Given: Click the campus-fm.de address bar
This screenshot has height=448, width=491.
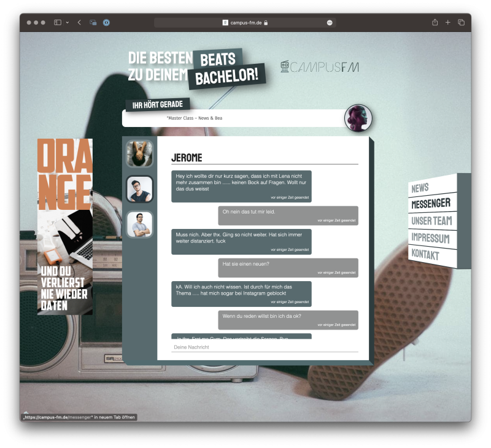Looking at the screenshot, I should 245,23.
